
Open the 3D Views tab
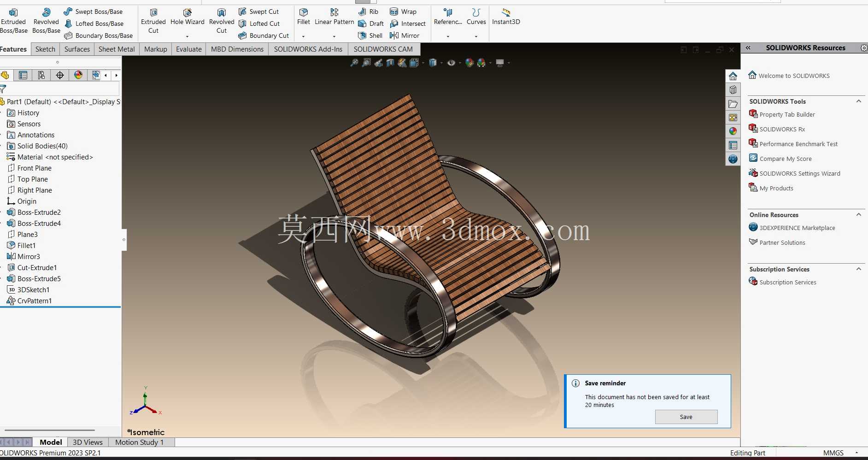pyautogui.click(x=88, y=442)
